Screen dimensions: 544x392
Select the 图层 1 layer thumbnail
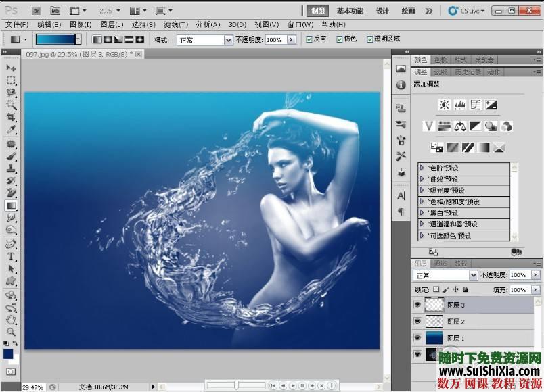[434, 338]
